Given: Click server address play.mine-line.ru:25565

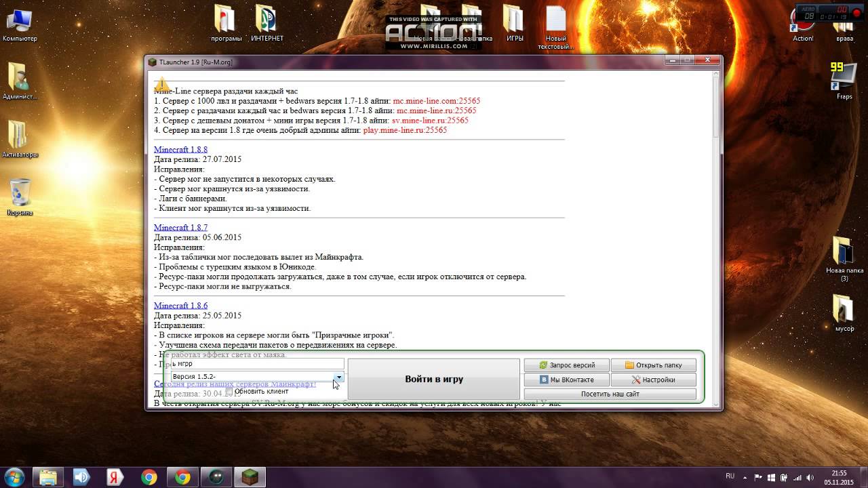Looking at the screenshot, I should click(405, 130).
